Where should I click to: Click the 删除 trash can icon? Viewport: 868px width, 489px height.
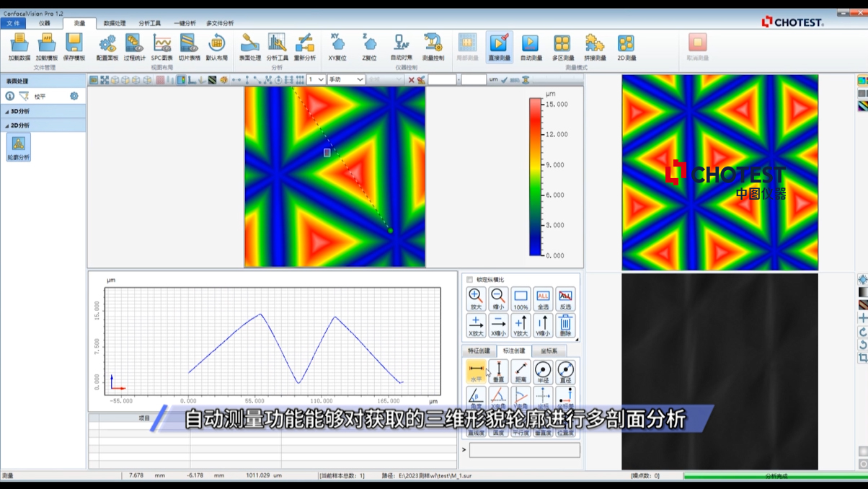[x=565, y=325]
